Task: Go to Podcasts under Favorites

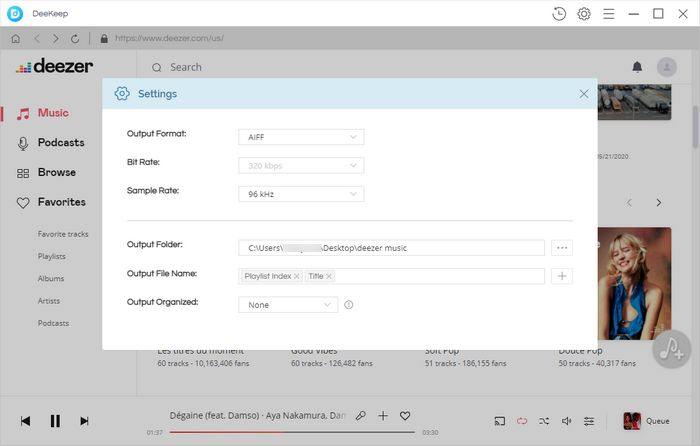Action: click(x=53, y=323)
